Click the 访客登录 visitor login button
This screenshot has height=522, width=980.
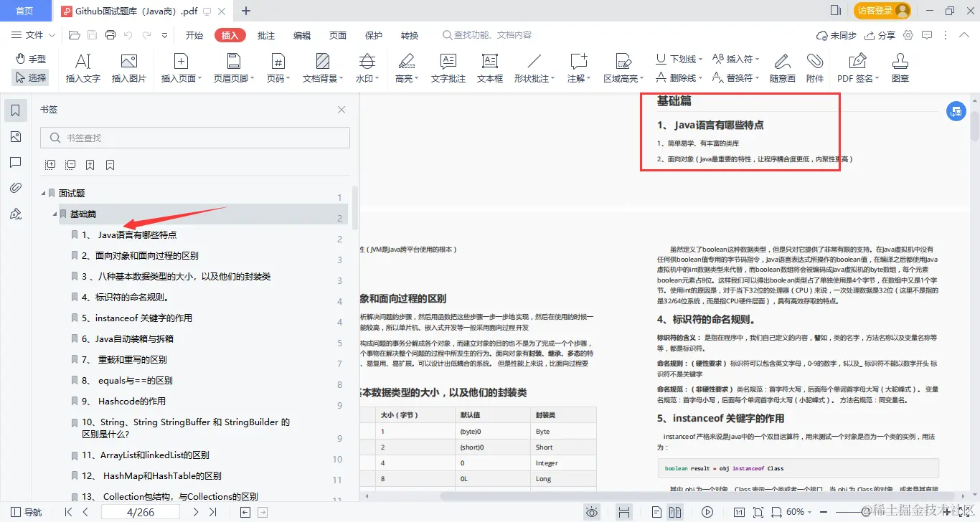[876, 11]
